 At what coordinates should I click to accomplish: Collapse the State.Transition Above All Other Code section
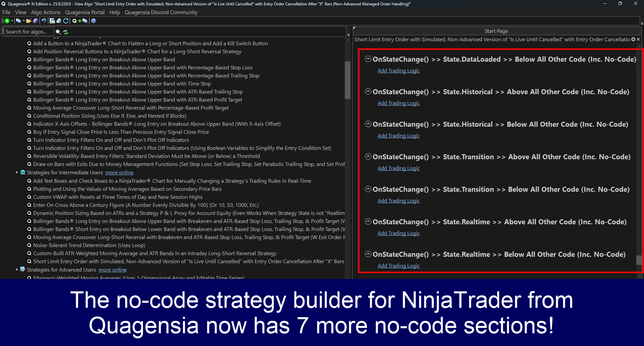(368, 157)
